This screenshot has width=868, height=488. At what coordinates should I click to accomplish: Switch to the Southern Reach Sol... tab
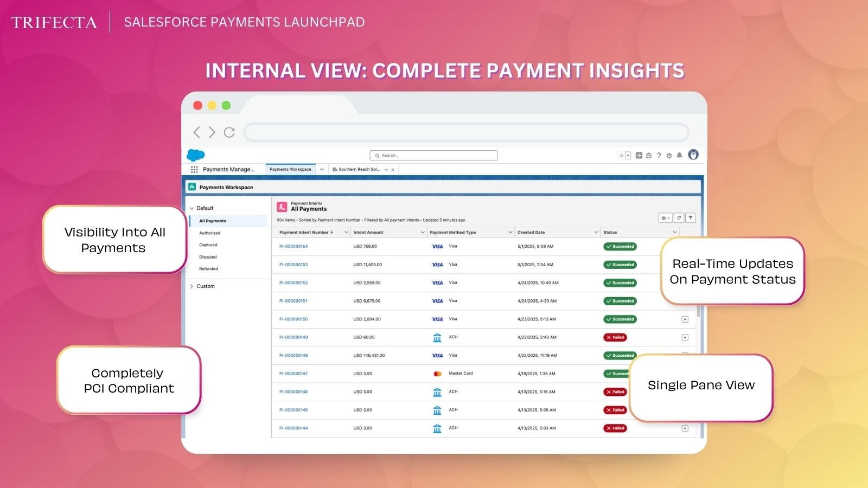coord(359,170)
